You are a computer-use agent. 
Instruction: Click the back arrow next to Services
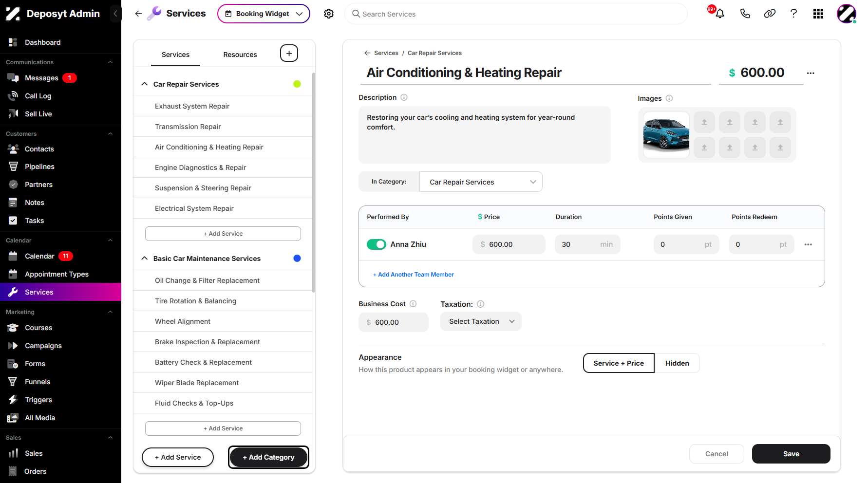coord(138,14)
